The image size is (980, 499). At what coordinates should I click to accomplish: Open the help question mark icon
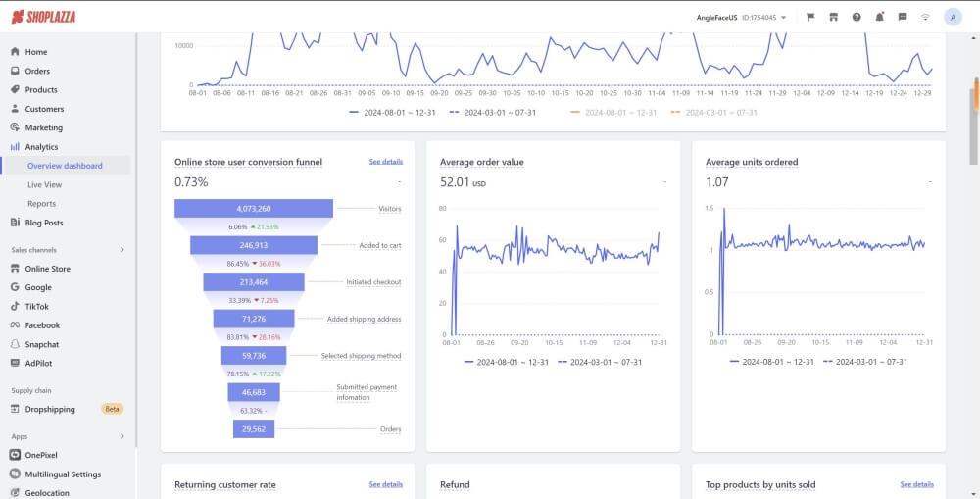click(857, 17)
